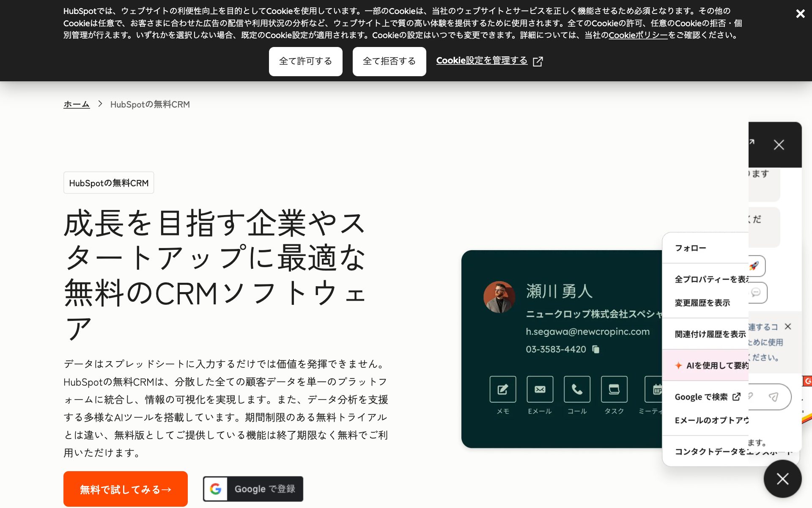Image resolution: width=812 pixels, height=508 pixels.
Task: Click the contact name 瀬川 勇人
Action: click(559, 291)
